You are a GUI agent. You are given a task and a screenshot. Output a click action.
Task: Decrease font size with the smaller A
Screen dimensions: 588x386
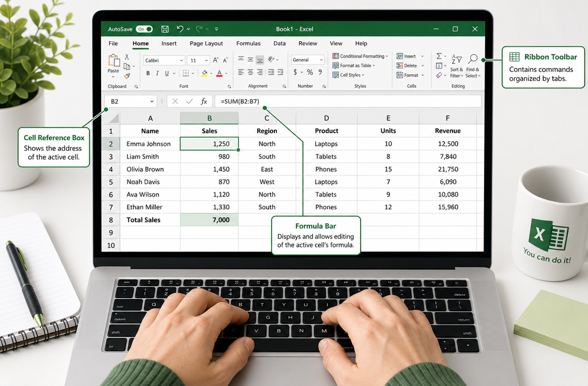(x=225, y=60)
